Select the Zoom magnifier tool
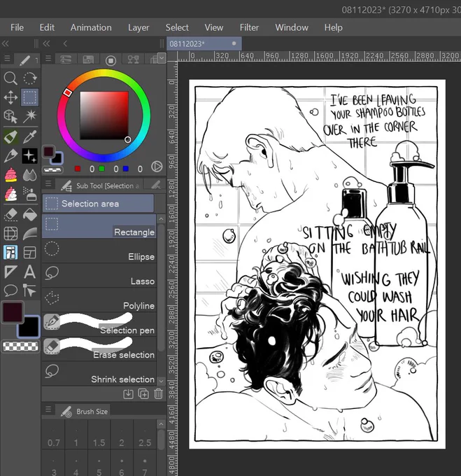This screenshot has width=461, height=476. (x=10, y=78)
